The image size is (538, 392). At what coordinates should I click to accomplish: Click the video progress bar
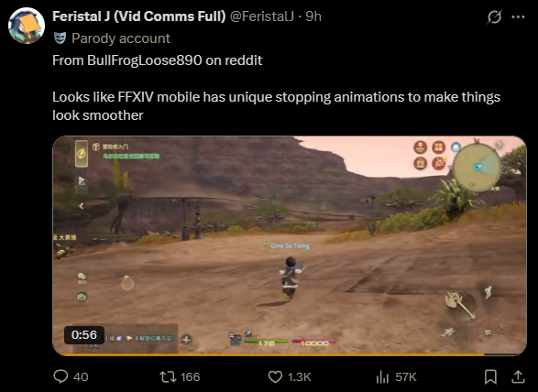pyautogui.click(x=290, y=354)
